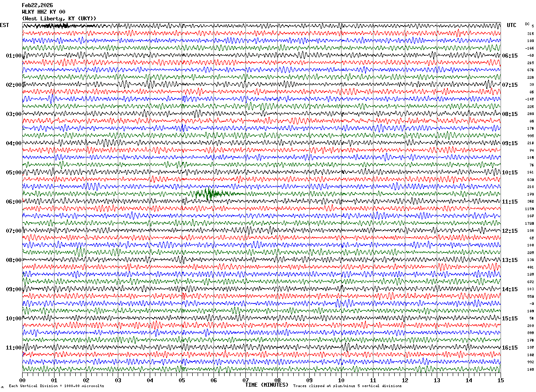Image resolution: width=536 pixels, height=392 pixels.
Task: Click the '11:15' UTC time label
Action: [x=510, y=202]
